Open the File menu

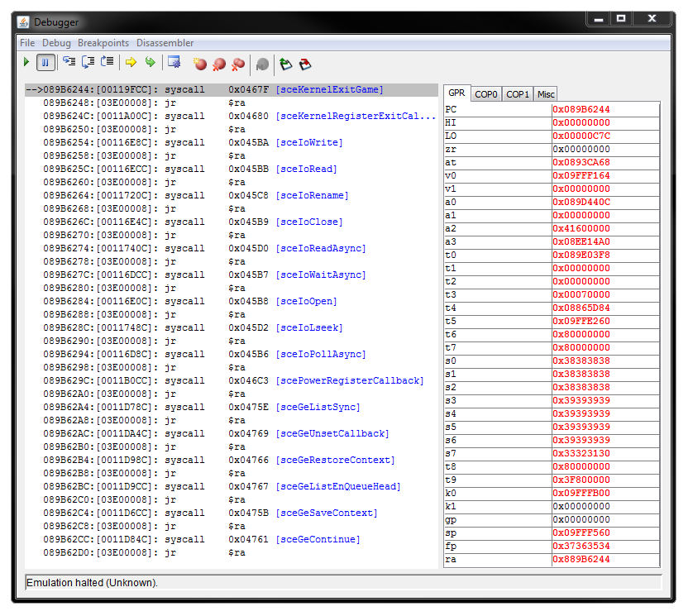coord(27,43)
